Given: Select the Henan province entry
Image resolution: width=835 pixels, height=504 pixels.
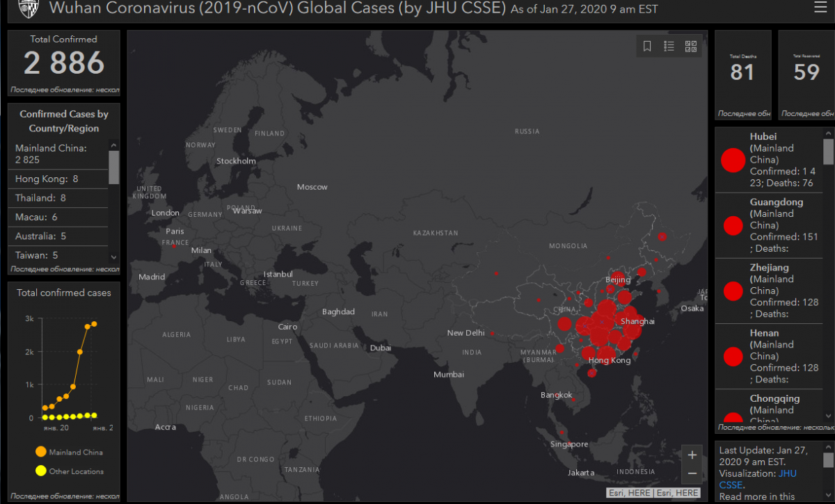Looking at the screenshot, I should point(769,357).
